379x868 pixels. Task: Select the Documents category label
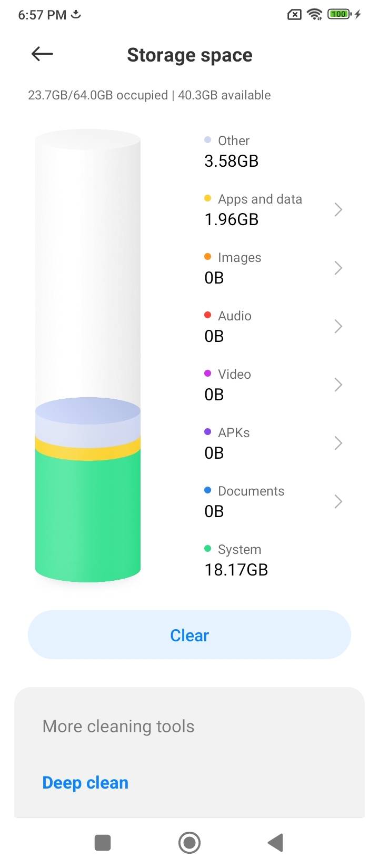coord(251,491)
